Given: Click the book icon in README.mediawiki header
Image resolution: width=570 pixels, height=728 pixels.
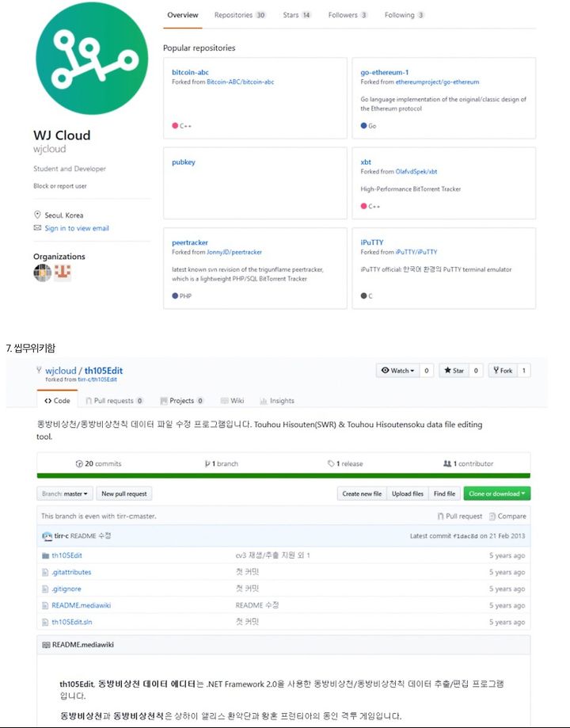Looking at the screenshot, I should click(46, 645).
